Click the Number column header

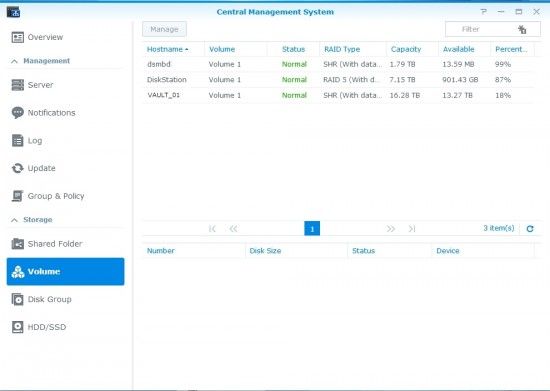pos(161,251)
